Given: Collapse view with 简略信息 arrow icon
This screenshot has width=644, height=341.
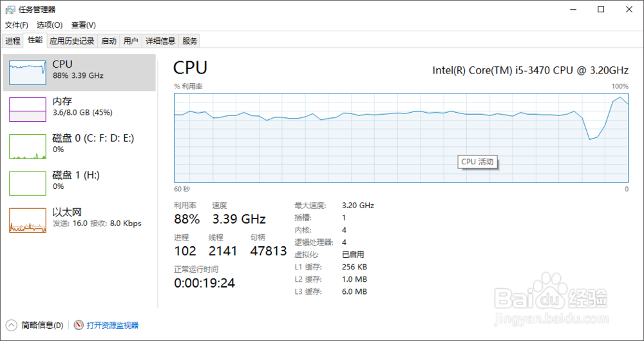Looking at the screenshot, I should (12, 326).
